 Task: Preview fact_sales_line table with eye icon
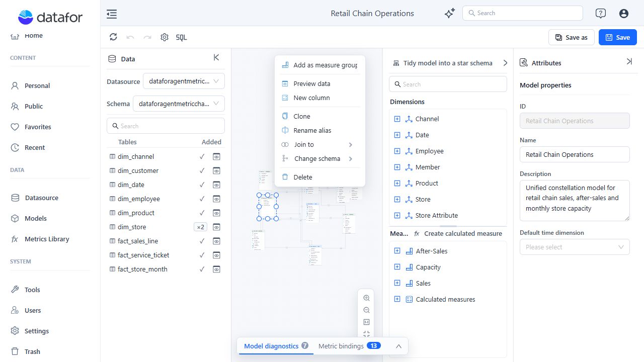pos(216,241)
